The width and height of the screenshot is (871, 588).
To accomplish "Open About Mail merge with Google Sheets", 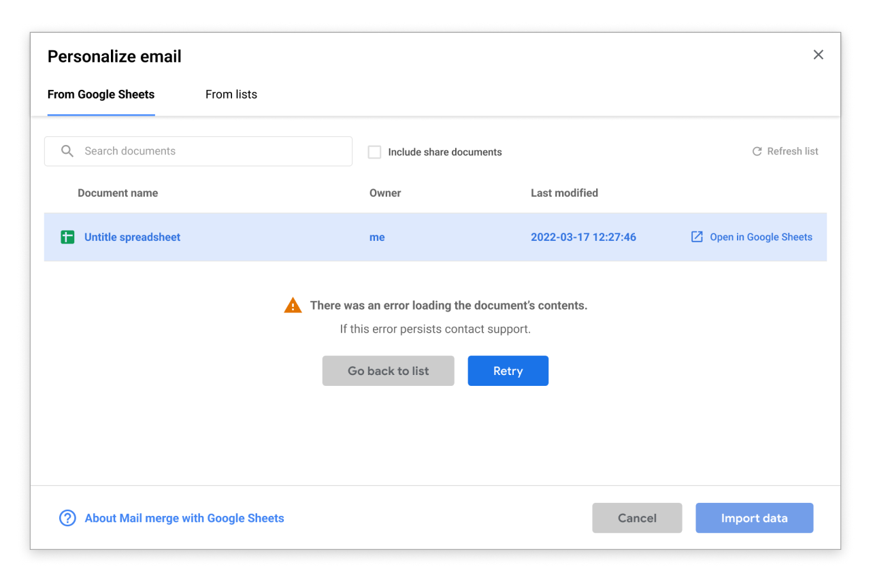I will coord(184,519).
